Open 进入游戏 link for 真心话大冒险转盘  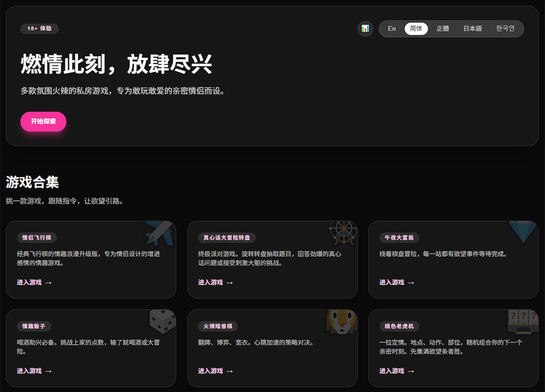tap(215, 282)
